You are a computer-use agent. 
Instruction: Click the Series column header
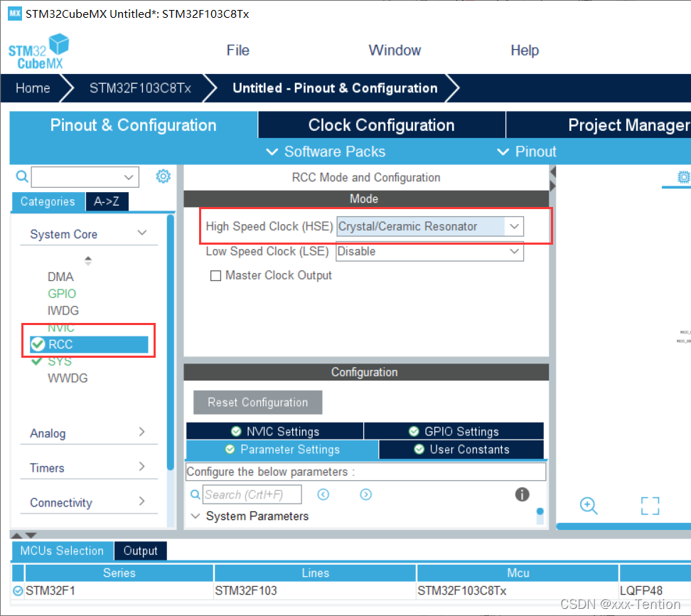point(119,573)
